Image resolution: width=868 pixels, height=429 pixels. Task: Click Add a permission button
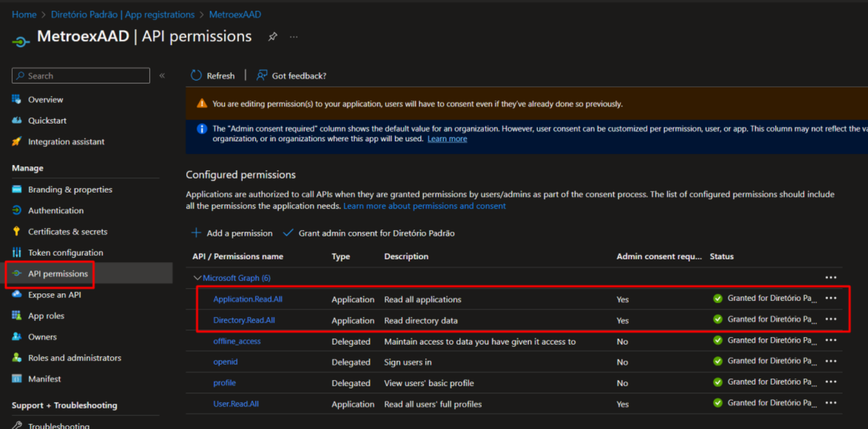pyautogui.click(x=232, y=233)
